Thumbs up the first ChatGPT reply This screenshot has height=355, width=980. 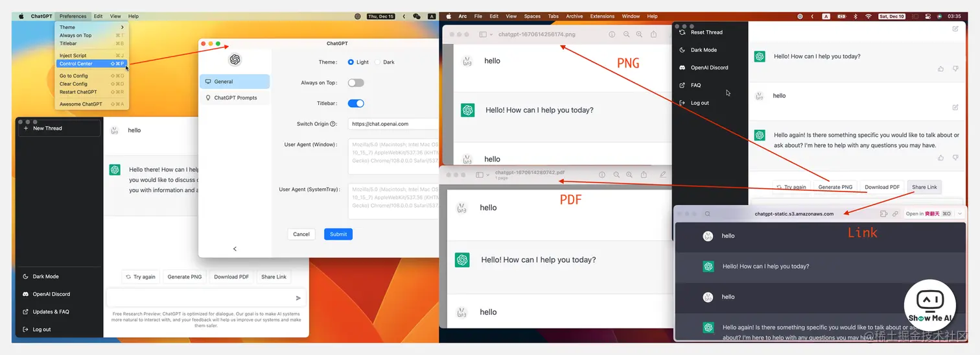tap(940, 69)
